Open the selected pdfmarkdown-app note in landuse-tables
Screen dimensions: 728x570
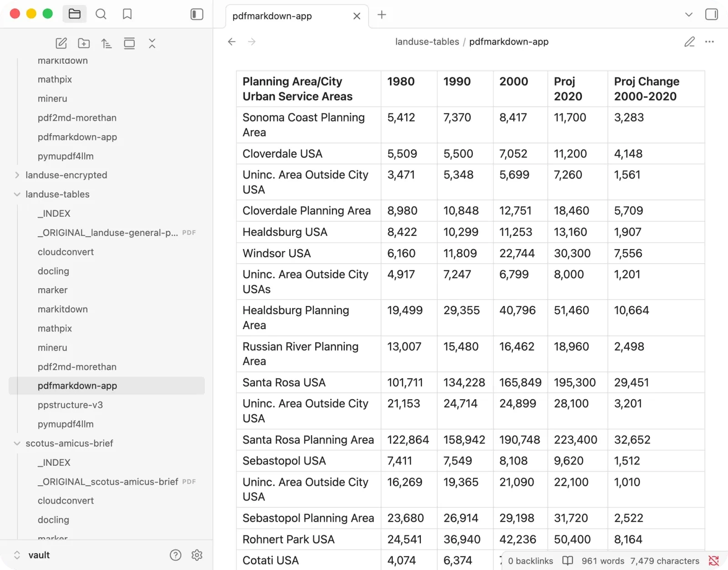click(107, 386)
